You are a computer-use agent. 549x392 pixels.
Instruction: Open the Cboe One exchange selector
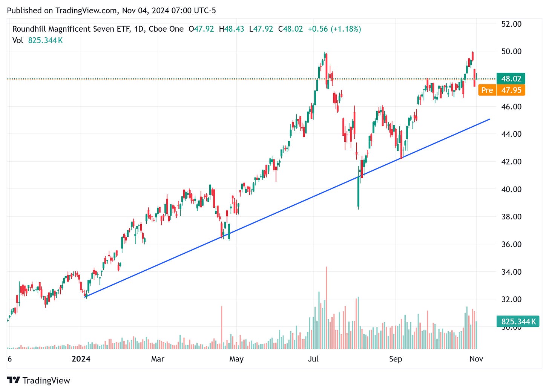point(166,29)
